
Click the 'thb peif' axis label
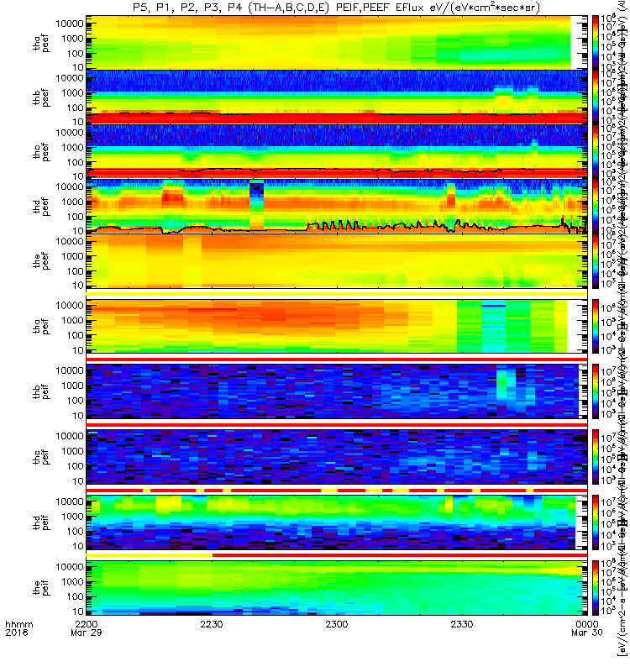click(41, 391)
